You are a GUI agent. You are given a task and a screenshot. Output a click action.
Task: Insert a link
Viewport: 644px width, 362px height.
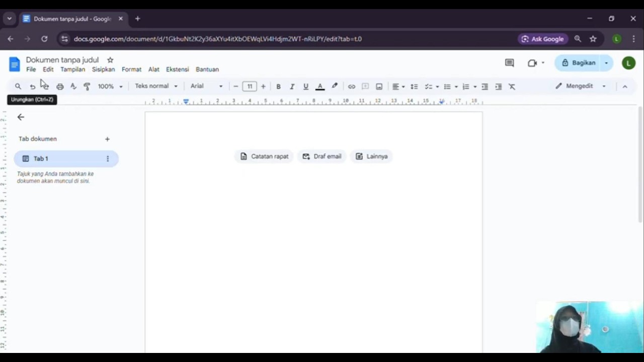point(352,86)
